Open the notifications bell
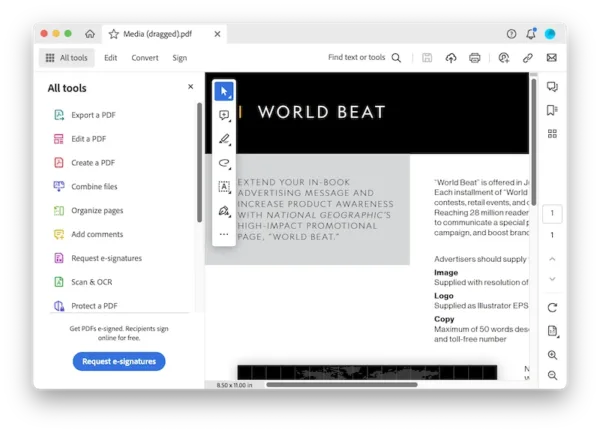 [x=531, y=34]
